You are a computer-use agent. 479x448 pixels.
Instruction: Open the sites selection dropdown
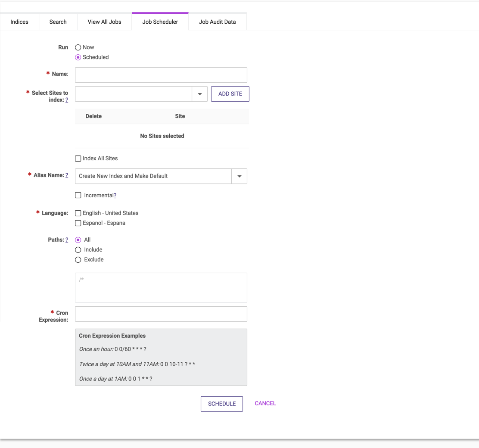click(x=199, y=94)
